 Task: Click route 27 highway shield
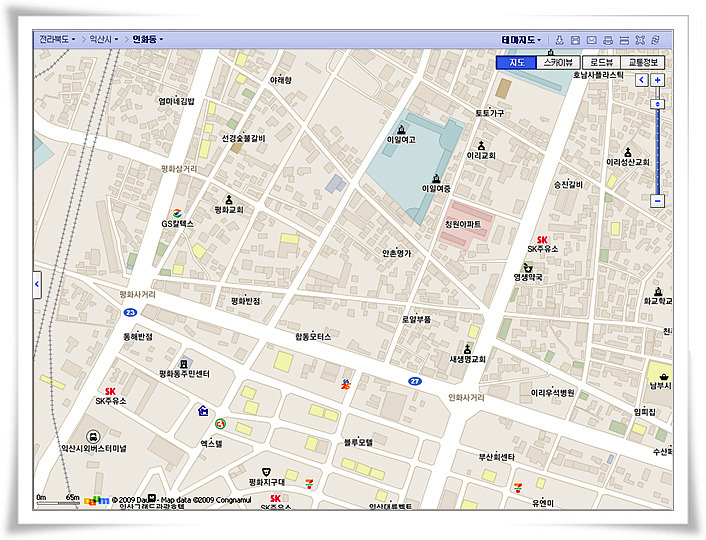coord(415,381)
